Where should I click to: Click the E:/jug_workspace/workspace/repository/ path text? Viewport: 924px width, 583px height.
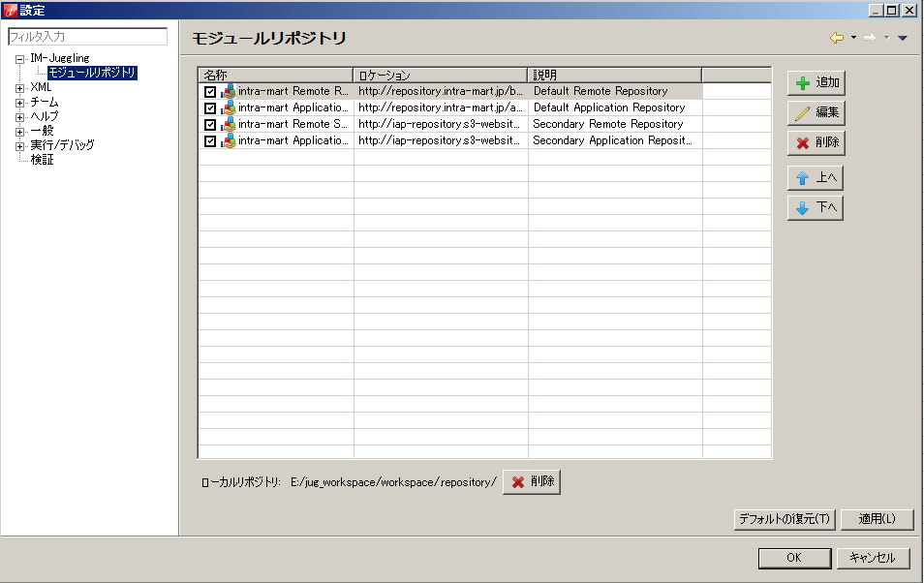coord(393,483)
